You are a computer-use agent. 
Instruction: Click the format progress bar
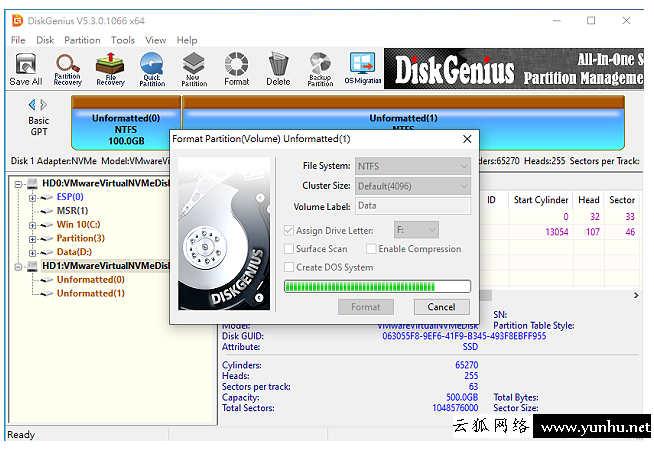point(377,286)
